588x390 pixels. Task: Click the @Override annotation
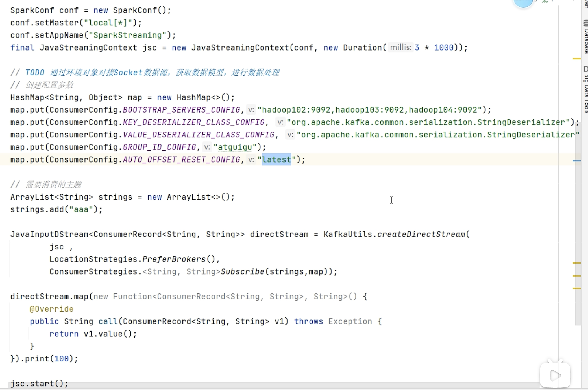(x=51, y=309)
